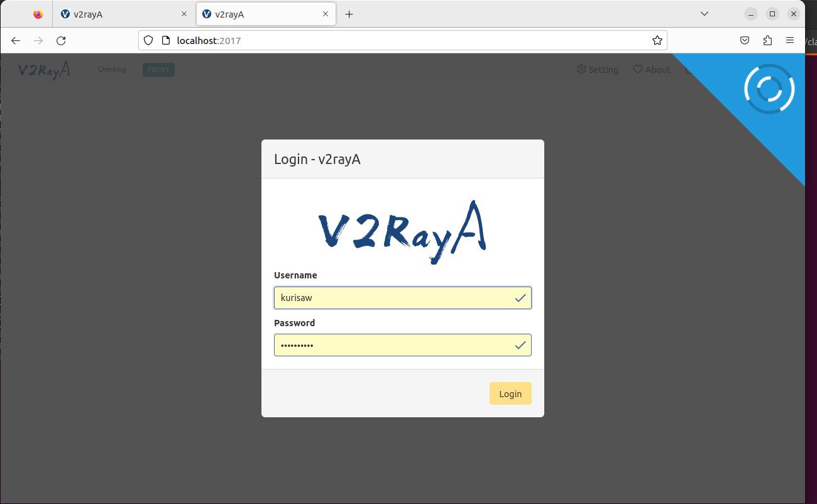
Task: List all tabs dropdown arrow
Action: [705, 14]
